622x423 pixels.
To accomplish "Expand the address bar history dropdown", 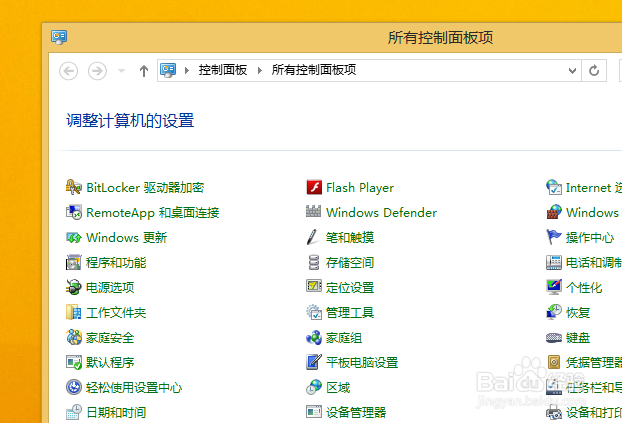I will 572,71.
